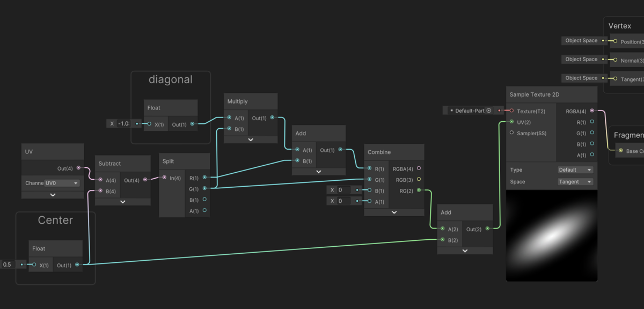Click Out(1) port of Center Float node
The width and height of the screenshot is (644, 309).
77,264
